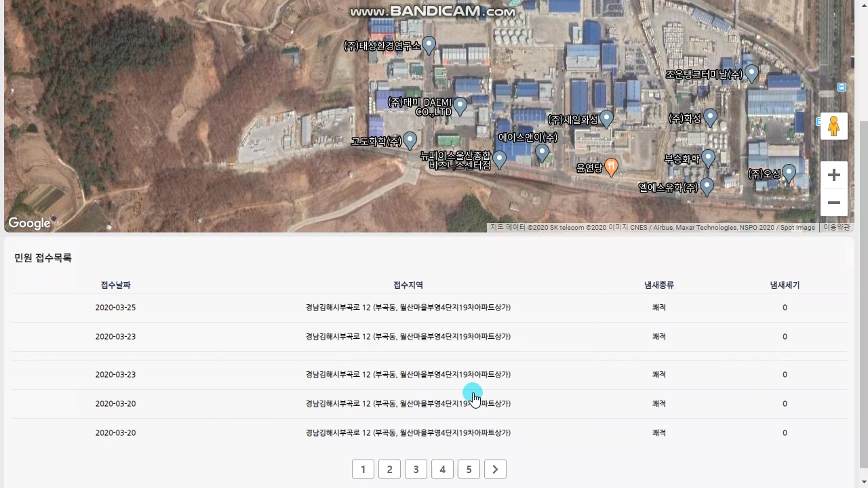Go to page 5 of complaint list
Screen dimensions: 868x488
[469, 469]
